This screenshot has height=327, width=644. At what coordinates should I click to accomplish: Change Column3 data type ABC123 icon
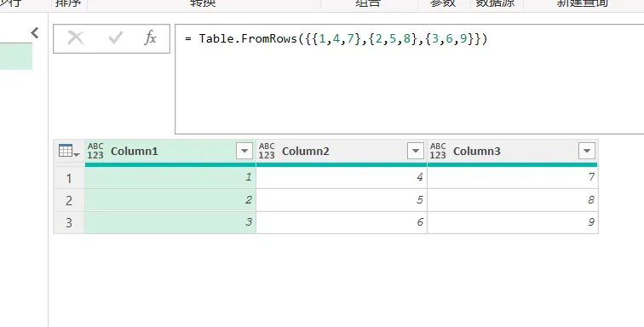pyautogui.click(x=438, y=152)
